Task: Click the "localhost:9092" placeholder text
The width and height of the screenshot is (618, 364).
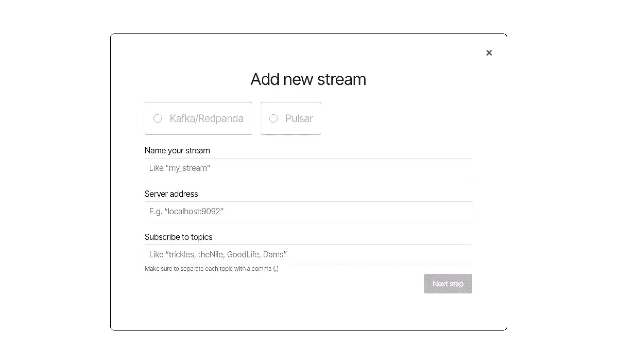Action: [x=186, y=211]
